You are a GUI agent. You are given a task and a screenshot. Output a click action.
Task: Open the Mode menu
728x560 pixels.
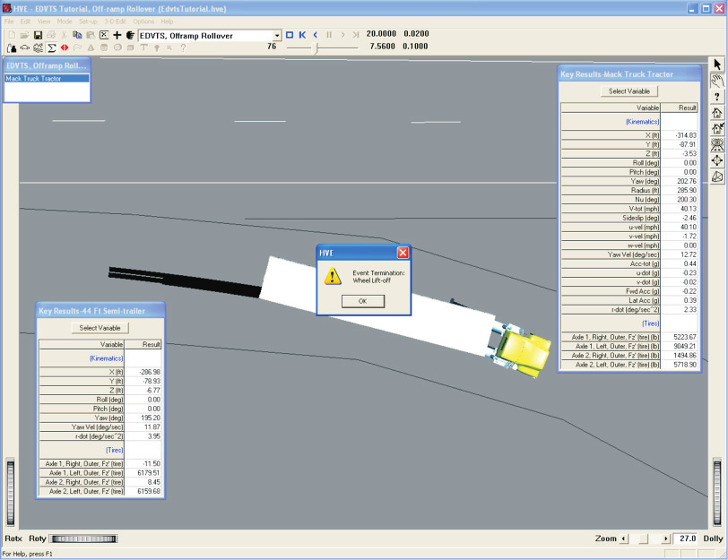[x=65, y=22]
